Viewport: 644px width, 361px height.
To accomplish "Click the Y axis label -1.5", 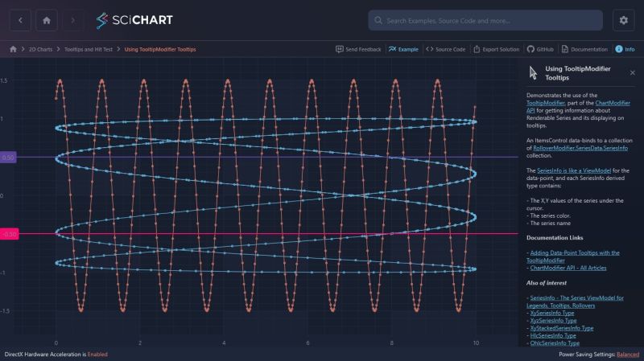I will [5, 311].
